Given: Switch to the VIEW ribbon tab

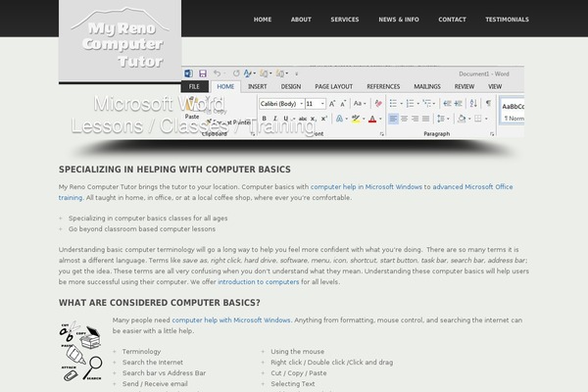Looking at the screenshot, I should click(x=495, y=86).
